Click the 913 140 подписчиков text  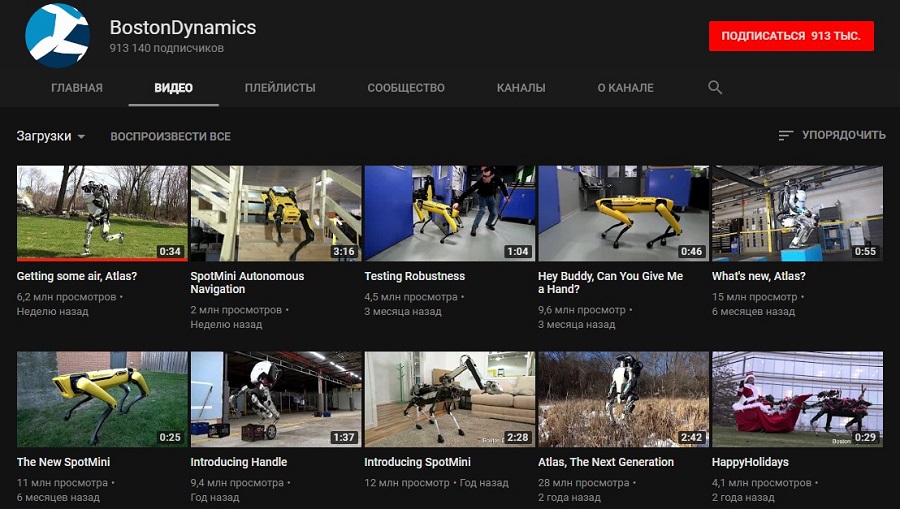click(x=166, y=48)
